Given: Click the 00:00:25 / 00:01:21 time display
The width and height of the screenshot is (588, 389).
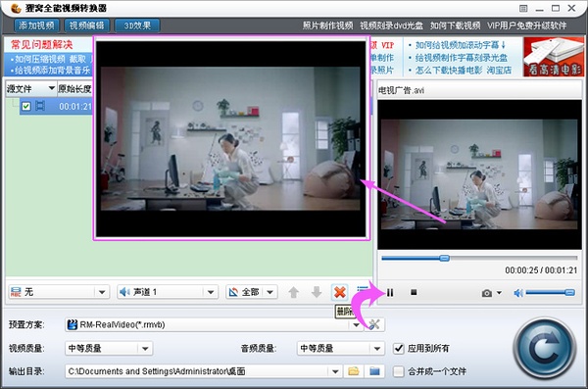Looking at the screenshot, I should pyautogui.click(x=541, y=270).
